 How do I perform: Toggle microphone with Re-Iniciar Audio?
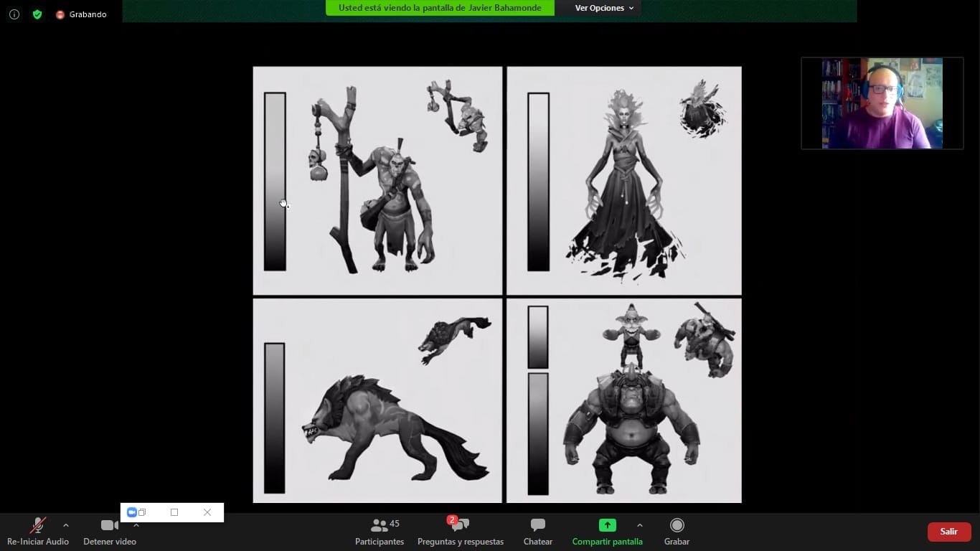click(x=38, y=532)
